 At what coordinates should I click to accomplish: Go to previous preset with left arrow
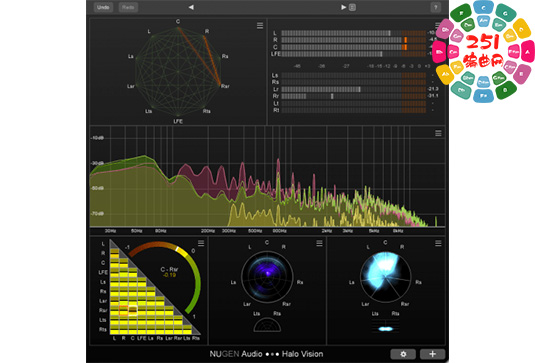pos(191,7)
